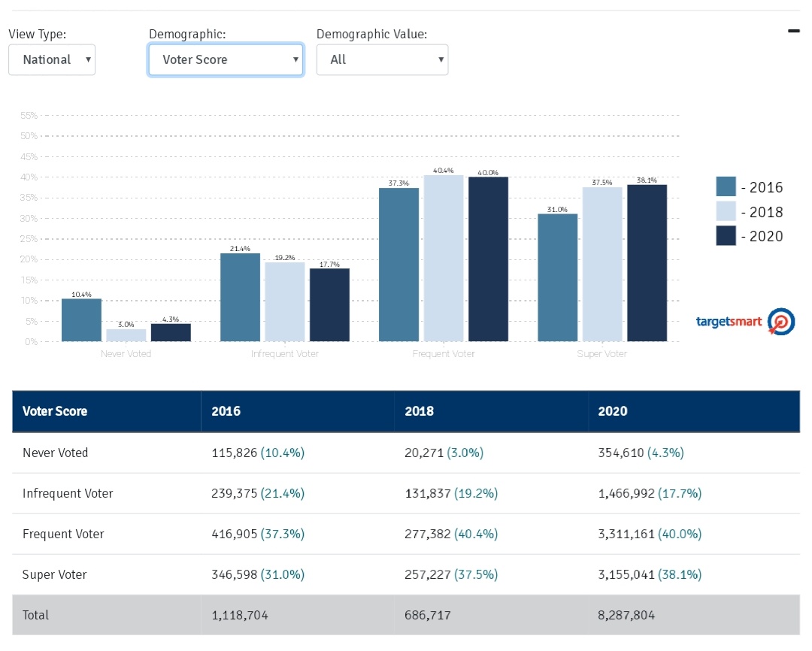Click the Super Voter axis label

(601, 354)
